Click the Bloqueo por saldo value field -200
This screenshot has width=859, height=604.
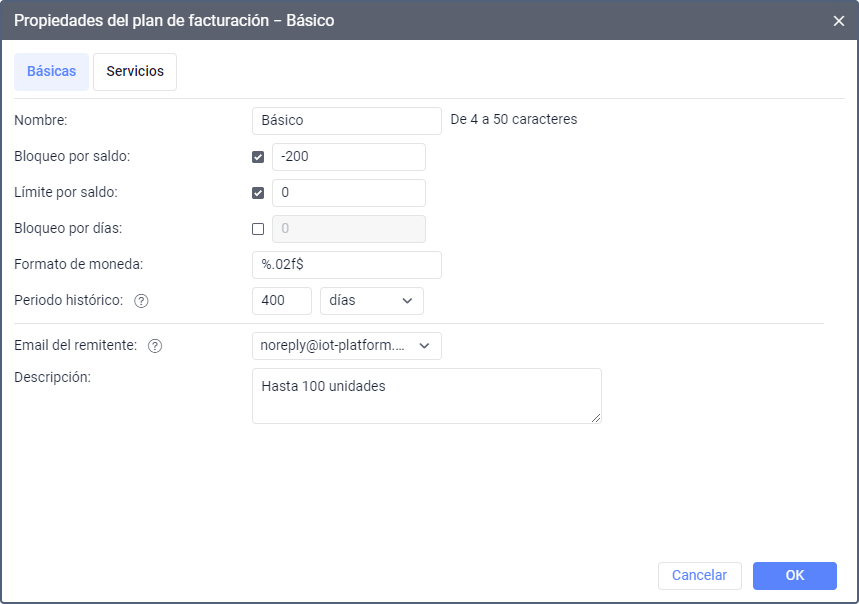tap(349, 157)
